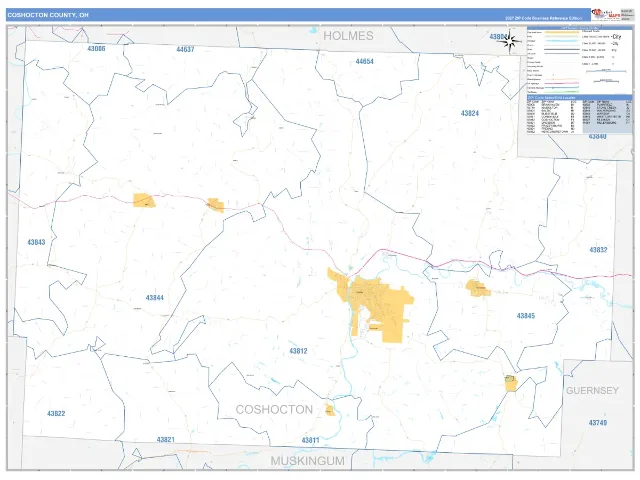Click ZIP code label 44637

pos(185,49)
